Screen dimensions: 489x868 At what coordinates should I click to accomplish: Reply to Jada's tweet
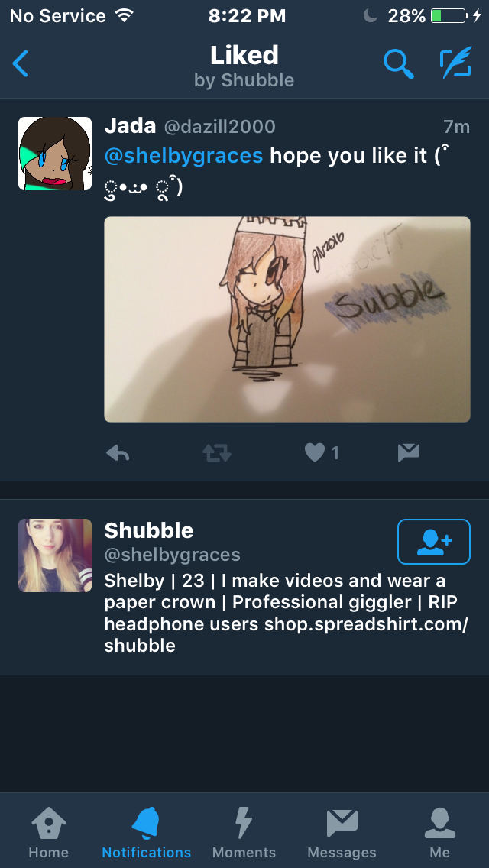point(118,453)
